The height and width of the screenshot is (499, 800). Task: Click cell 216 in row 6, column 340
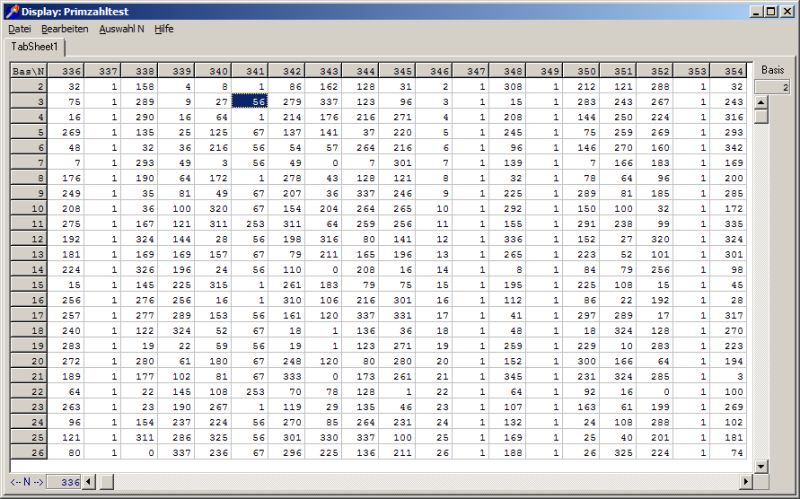(213, 147)
